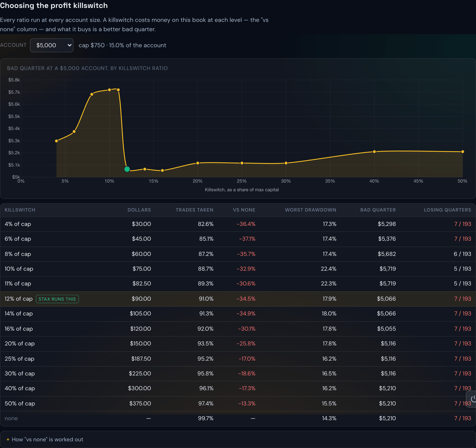The height and width of the screenshot is (448, 476).
Task: Click the chart data point at 8% killswitch
Action: [92, 94]
